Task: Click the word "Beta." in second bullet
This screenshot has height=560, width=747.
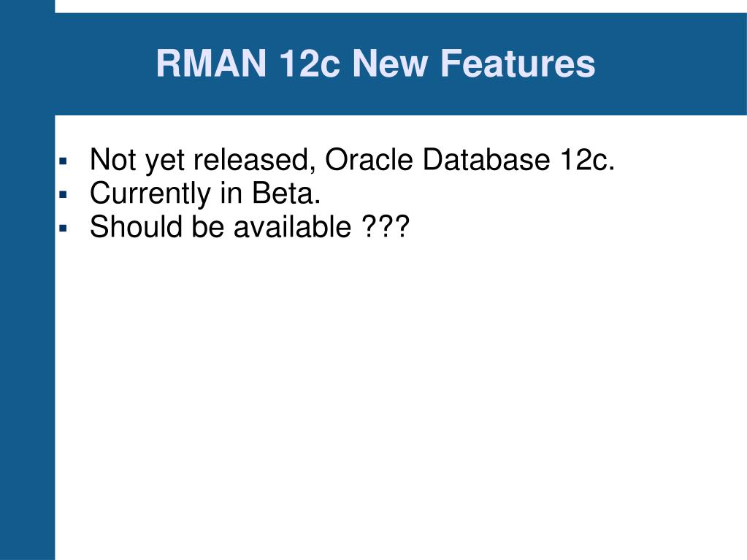Action: point(286,193)
